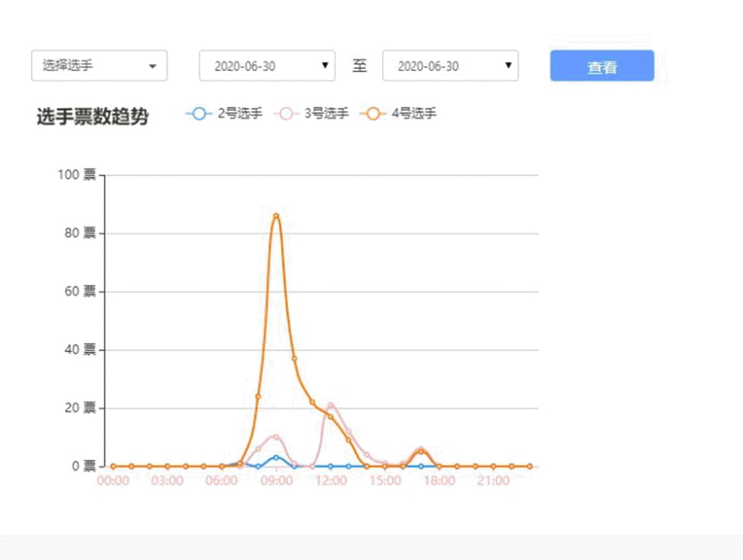The height and width of the screenshot is (560, 743).
Task: Click the 选手票数趋势 chart title
Action: pos(92,116)
